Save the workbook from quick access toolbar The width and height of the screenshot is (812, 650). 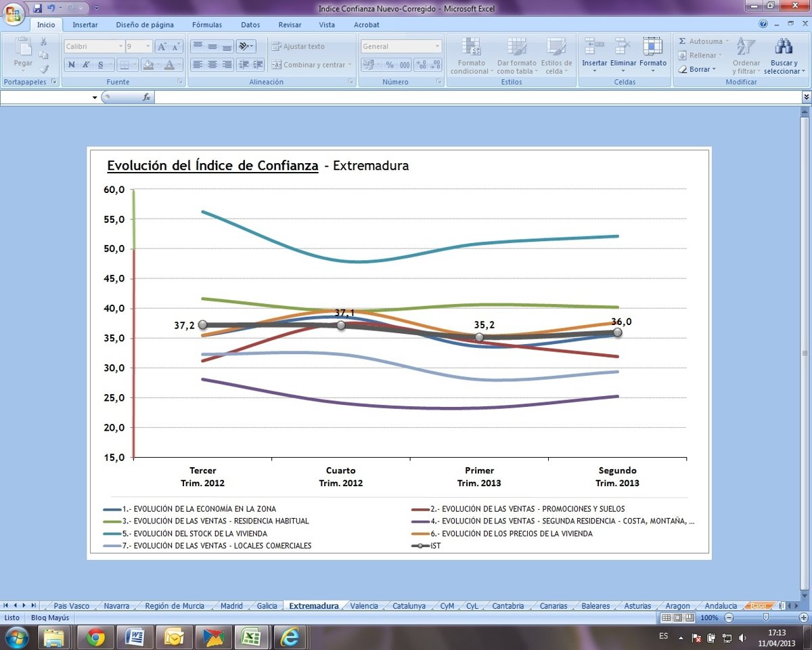37,8
